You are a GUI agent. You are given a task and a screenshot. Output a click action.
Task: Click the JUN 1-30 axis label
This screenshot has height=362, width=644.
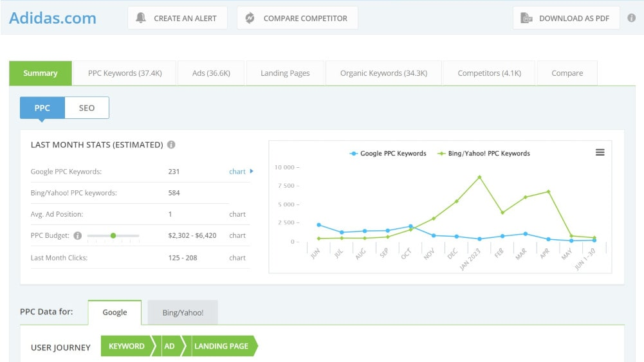(x=585, y=259)
